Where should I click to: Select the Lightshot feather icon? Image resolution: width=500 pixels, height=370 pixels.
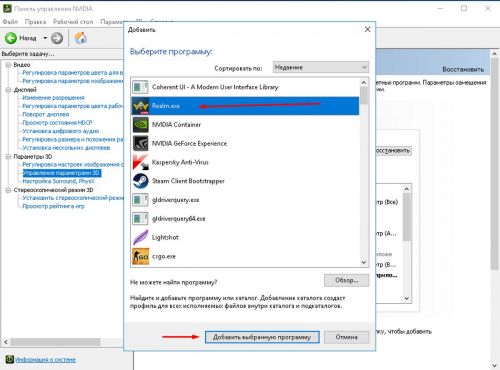point(140,237)
